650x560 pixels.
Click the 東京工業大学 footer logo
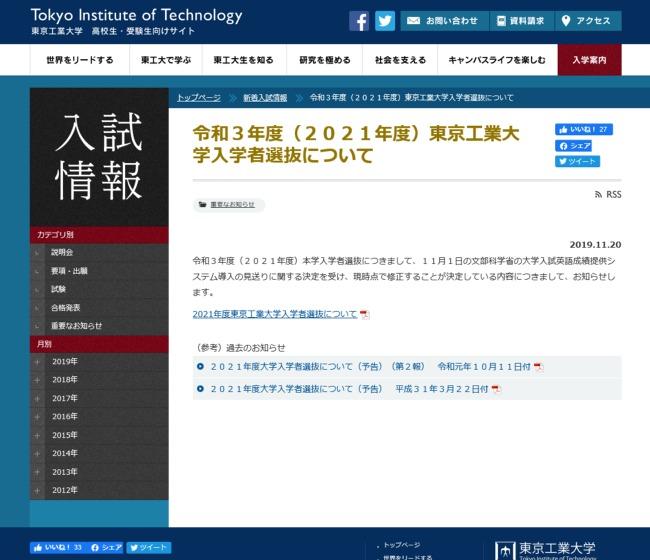[546, 550]
